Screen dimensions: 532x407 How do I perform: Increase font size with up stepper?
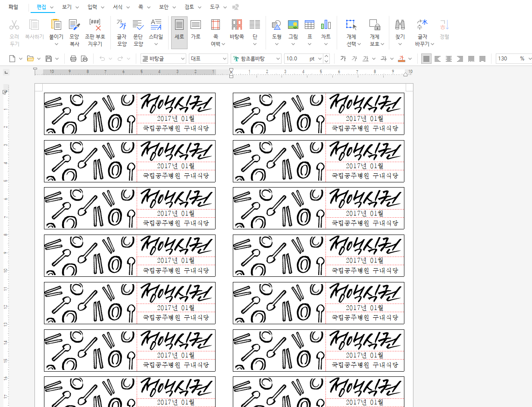[x=326, y=56]
